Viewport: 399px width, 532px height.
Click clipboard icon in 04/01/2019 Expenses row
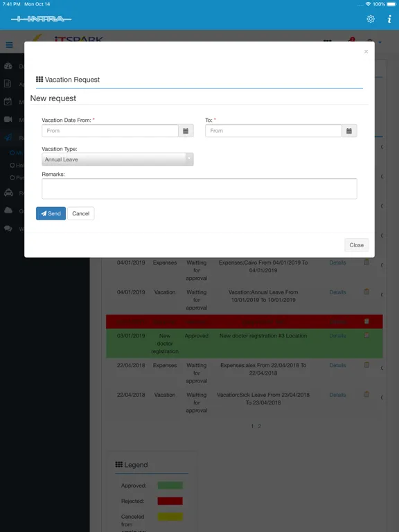coord(366,262)
